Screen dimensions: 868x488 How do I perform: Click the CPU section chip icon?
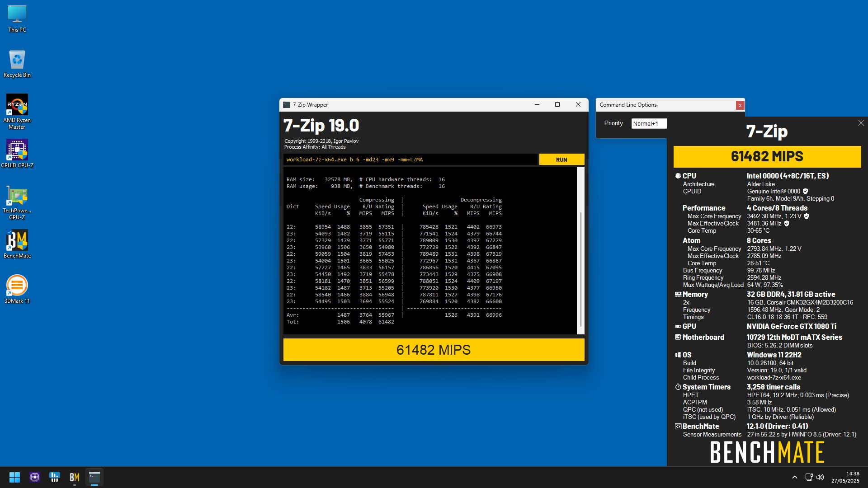pyautogui.click(x=678, y=176)
